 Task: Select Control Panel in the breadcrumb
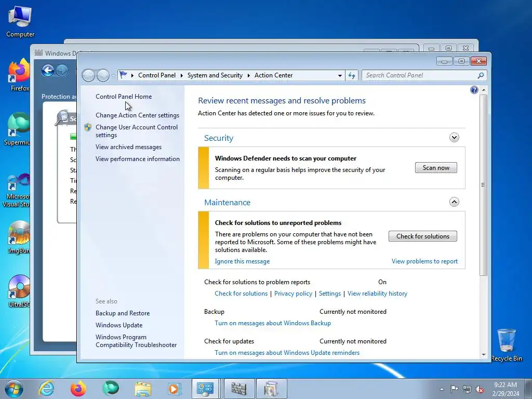click(x=157, y=75)
